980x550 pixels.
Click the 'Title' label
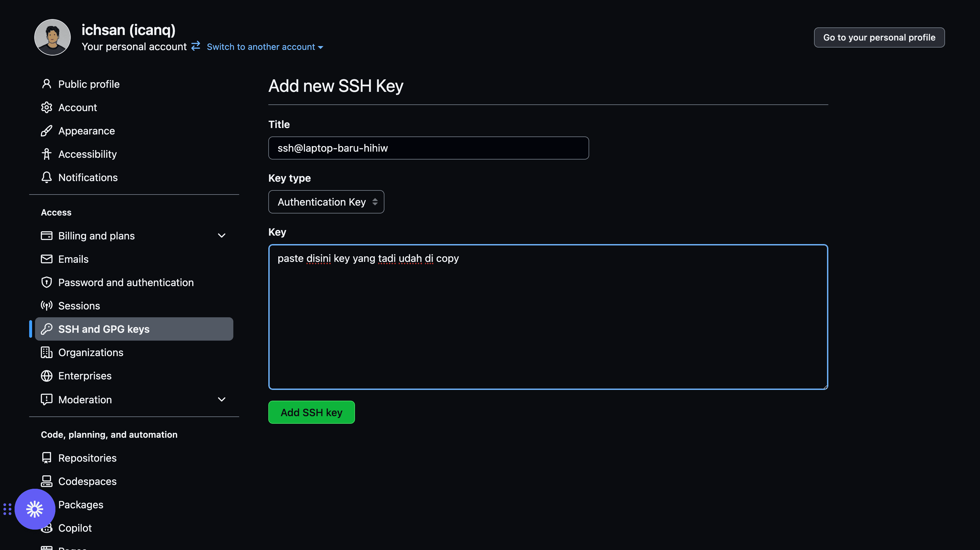click(279, 125)
